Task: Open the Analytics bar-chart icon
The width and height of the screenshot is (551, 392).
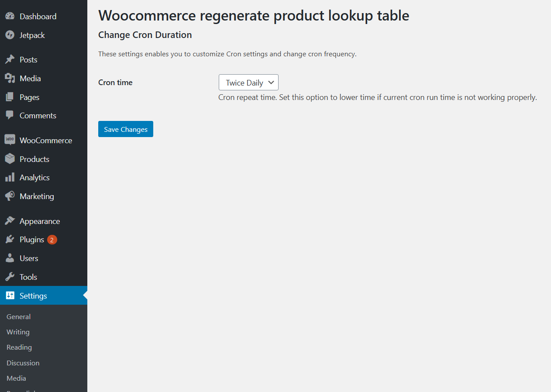Action: click(x=10, y=177)
